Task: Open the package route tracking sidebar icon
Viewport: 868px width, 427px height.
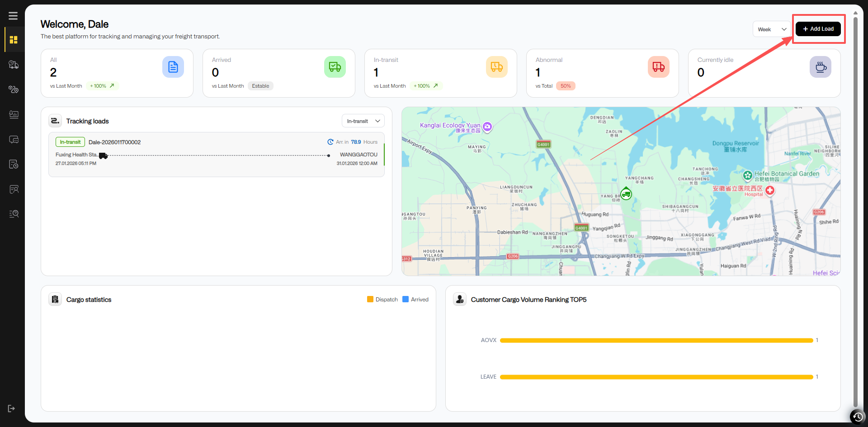Action: coord(14,89)
